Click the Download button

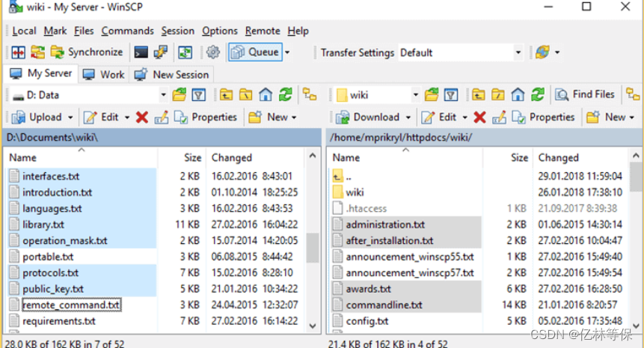(367, 117)
